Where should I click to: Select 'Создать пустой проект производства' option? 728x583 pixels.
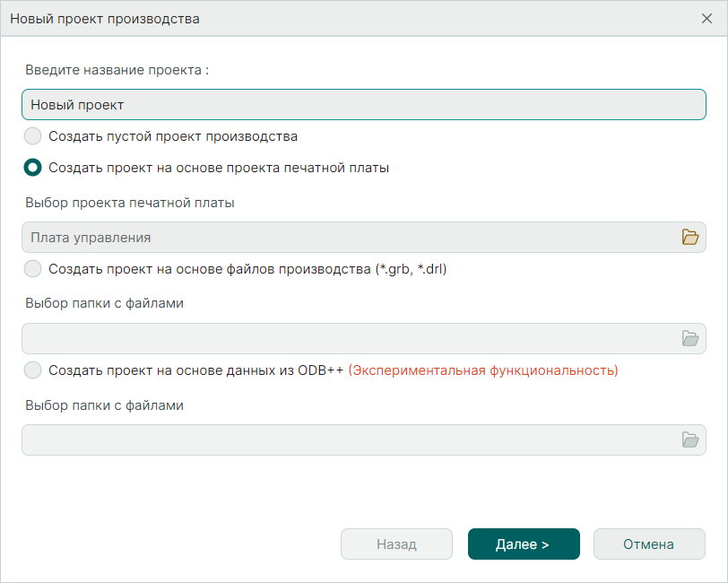point(32,135)
